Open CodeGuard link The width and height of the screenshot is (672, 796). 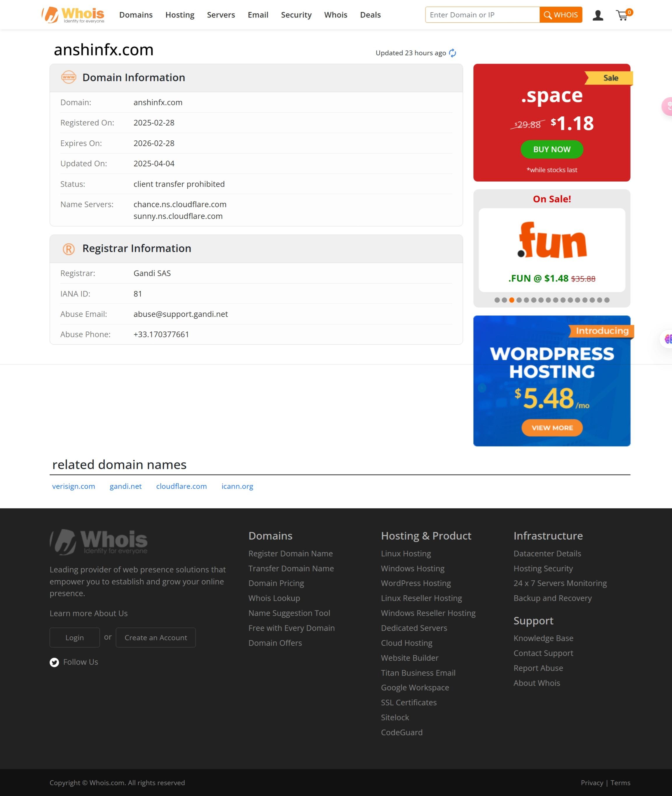[x=402, y=732]
